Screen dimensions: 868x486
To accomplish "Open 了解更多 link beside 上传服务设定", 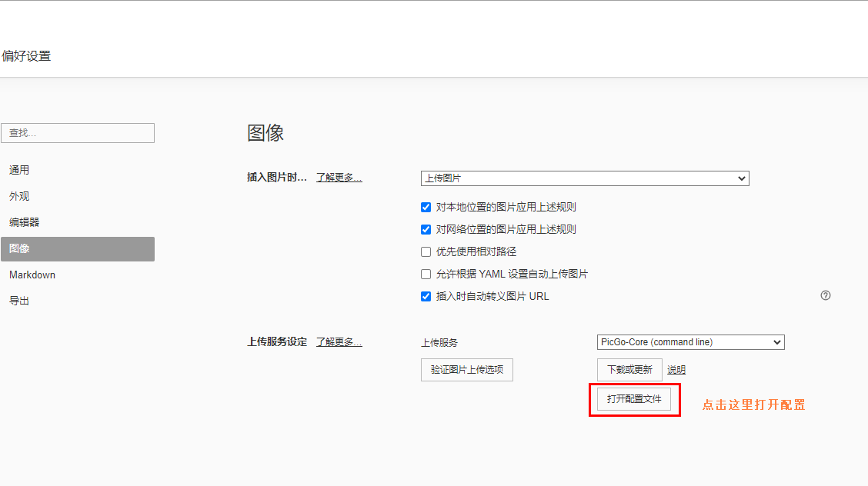I will [x=339, y=342].
